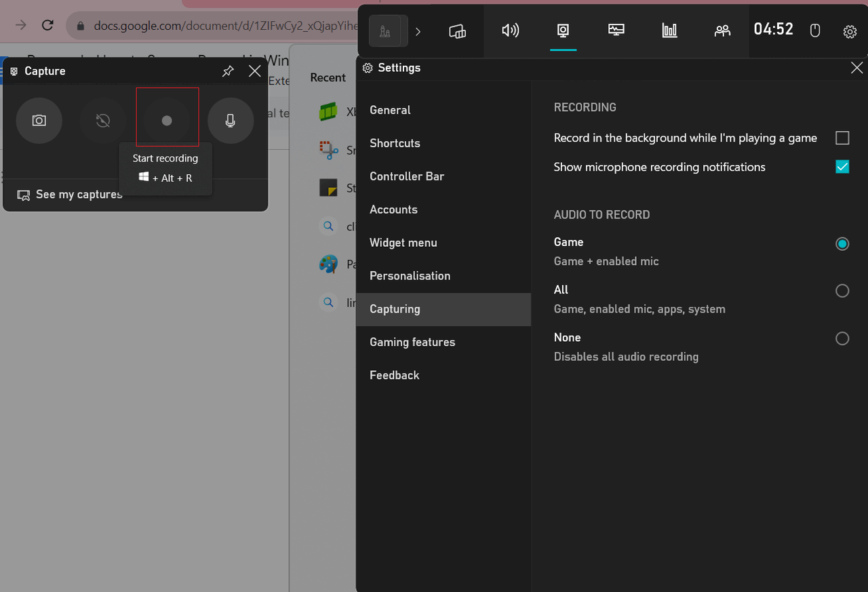Choose None to disable all audio recording

click(842, 338)
